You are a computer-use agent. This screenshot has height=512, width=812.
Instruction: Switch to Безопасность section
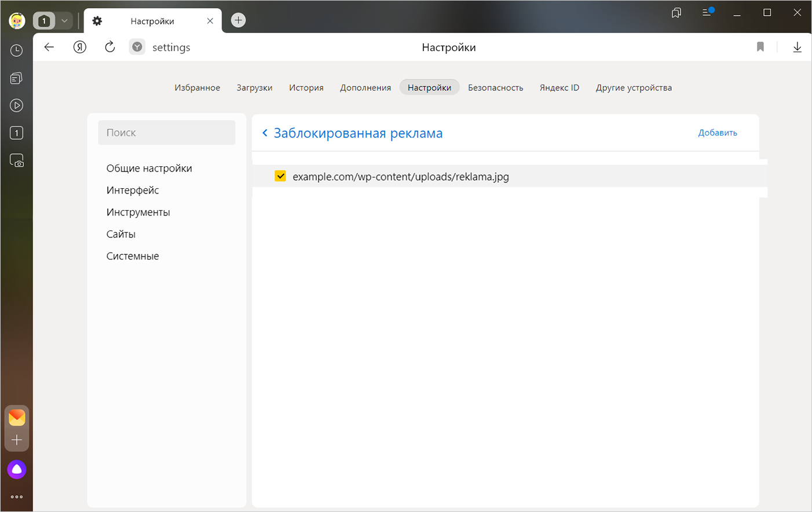tap(496, 87)
